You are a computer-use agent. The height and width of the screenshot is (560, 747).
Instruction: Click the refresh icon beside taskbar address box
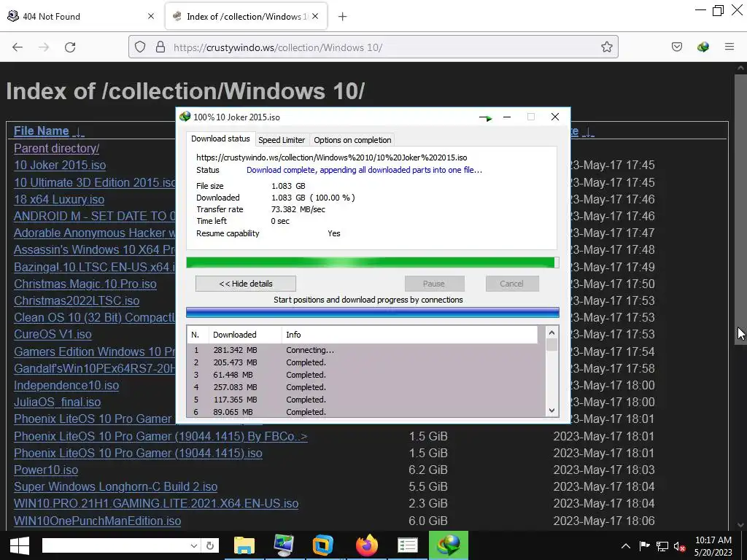209,545
